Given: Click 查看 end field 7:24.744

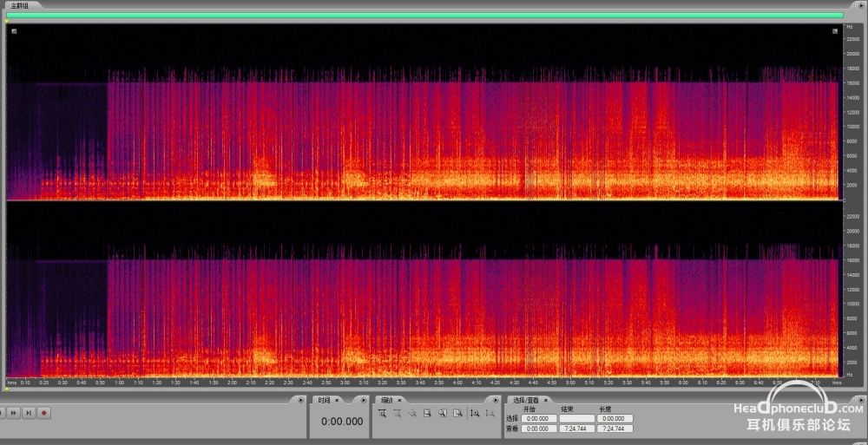Looking at the screenshot, I should (577, 429).
